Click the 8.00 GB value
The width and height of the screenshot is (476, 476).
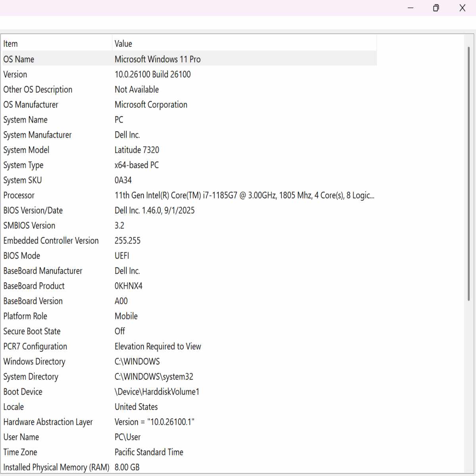[x=127, y=467]
